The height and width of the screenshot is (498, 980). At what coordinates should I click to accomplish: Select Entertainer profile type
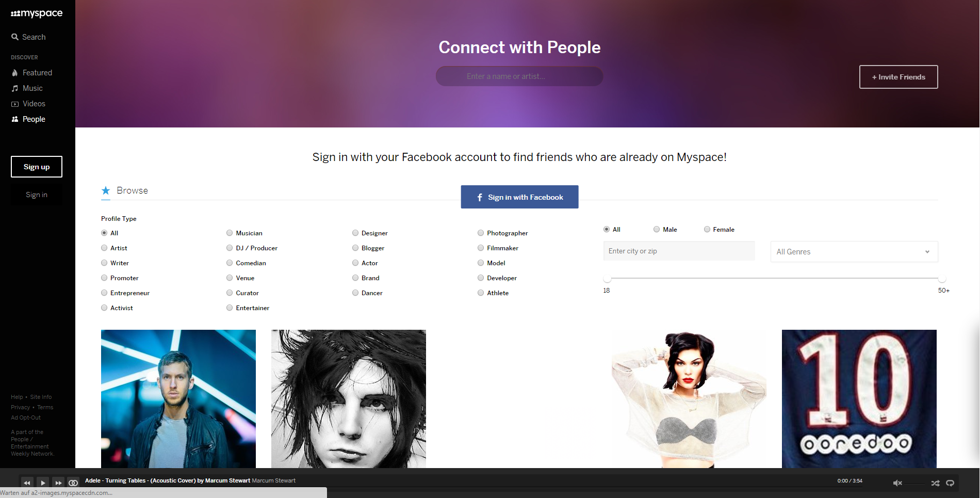(230, 308)
